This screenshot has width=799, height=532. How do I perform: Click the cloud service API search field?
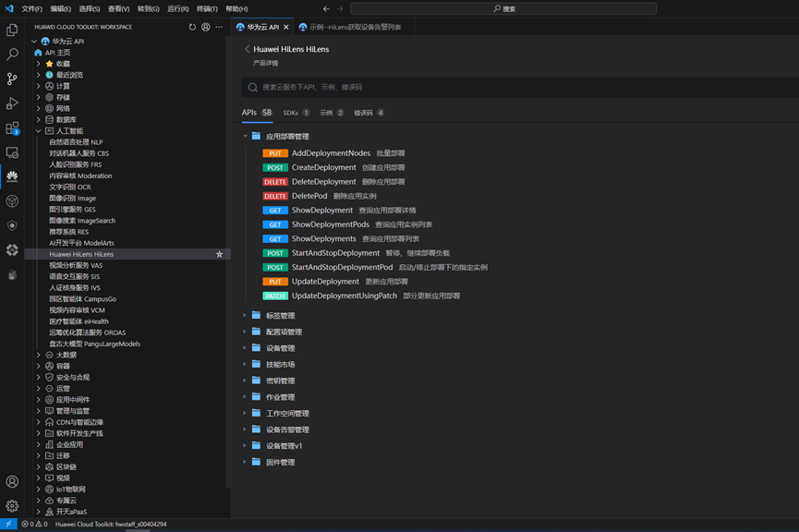click(520, 87)
